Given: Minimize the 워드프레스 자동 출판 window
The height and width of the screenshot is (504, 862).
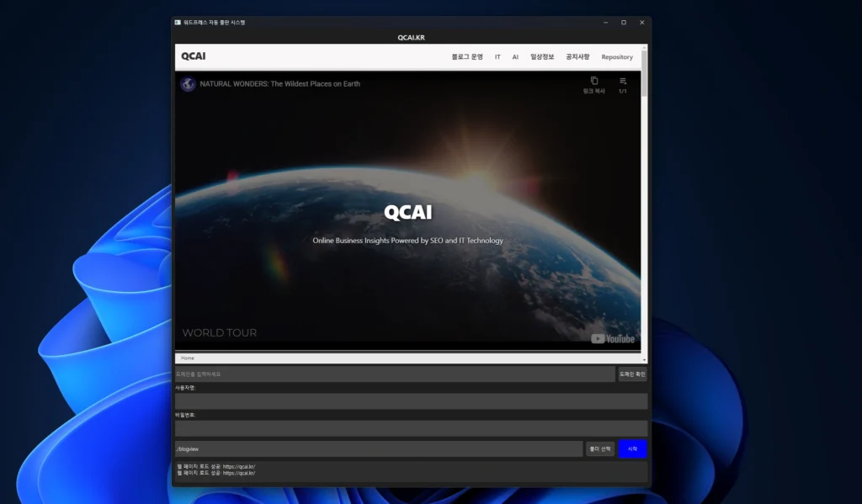Looking at the screenshot, I should (x=605, y=23).
